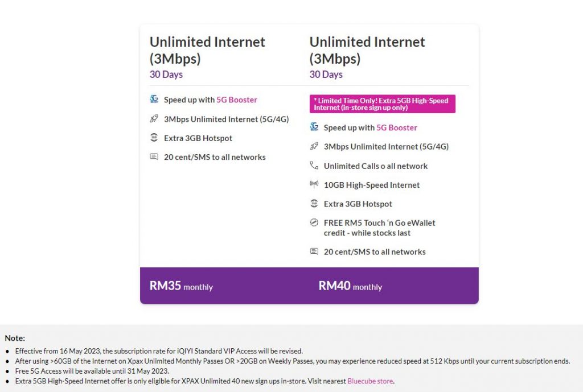Screen dimensions: 583x392
Task: Select the RM40 monthly price
Action: 350,286
